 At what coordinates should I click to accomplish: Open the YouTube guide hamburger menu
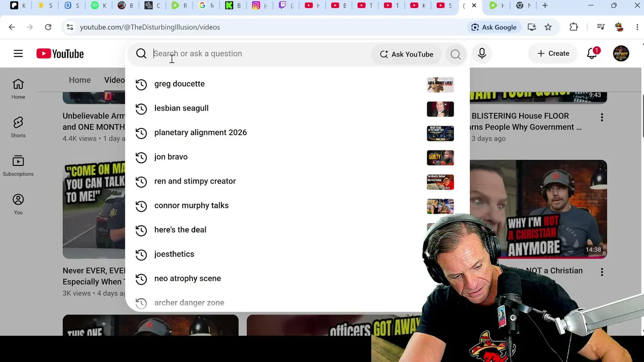point(18,54)
